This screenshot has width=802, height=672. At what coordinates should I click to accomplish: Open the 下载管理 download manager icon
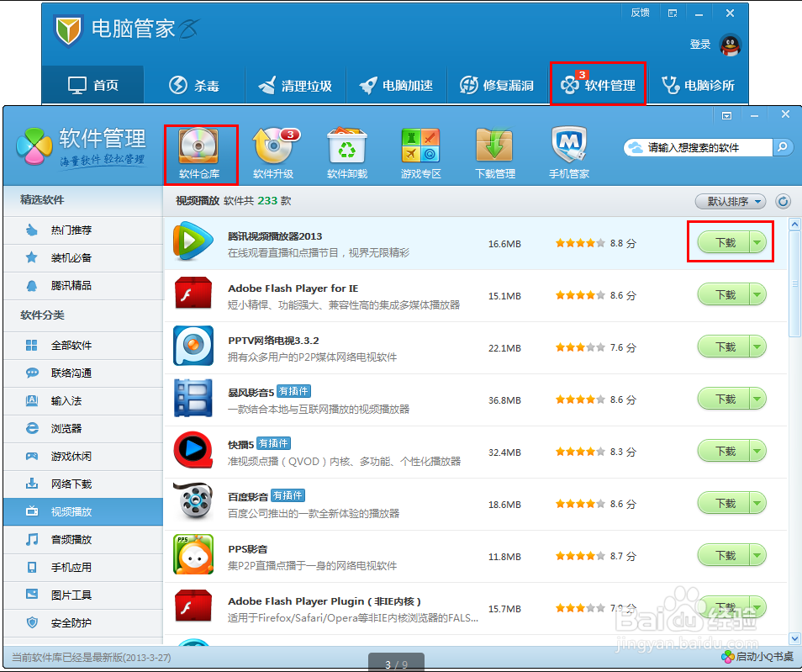click(494, 154)
